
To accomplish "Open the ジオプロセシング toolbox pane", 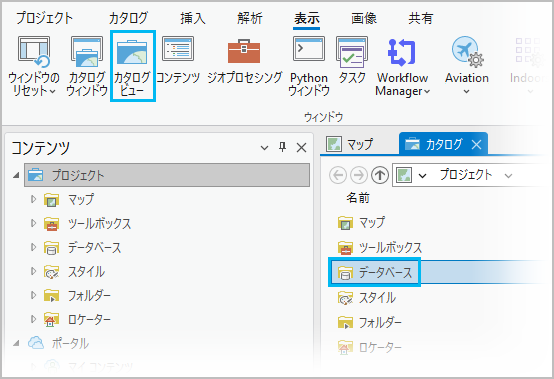I will coord(244,60).
